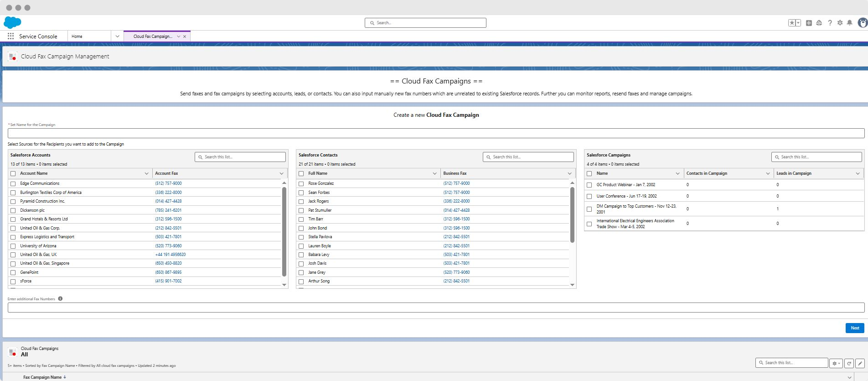Open list view controls gear dropdown
This screenshot has height=381, width=868.
click(836, 363)
